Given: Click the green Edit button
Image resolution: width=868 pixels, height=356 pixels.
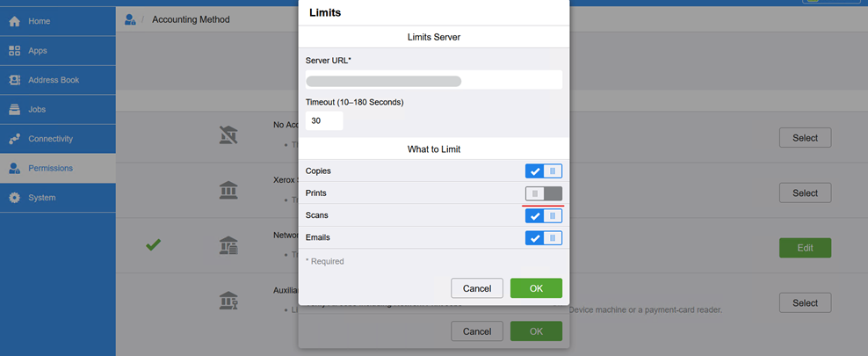Looking at the screenshot, I should click(x=805, y=248).
